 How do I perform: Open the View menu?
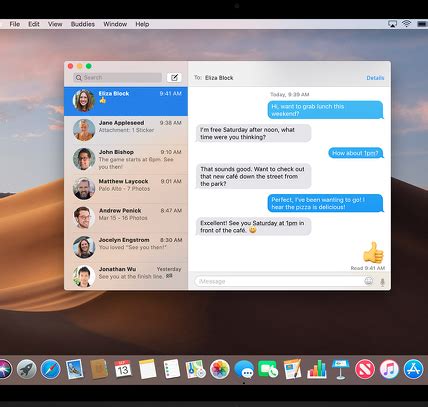[x=55, y=24]
